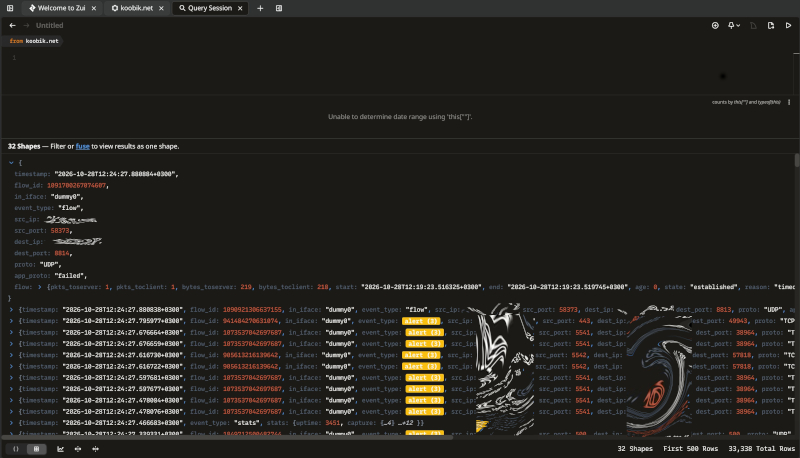Image resolution: width=800 pixels, height=458 pixels.
Task: Switch to koobik.net tab
Action: click(x=137, y=8)
